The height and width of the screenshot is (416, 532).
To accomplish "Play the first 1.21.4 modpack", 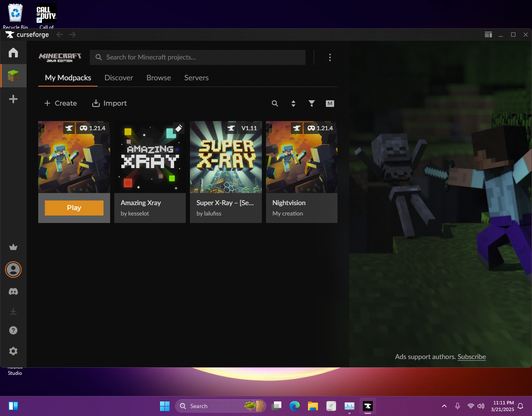I will coord(74,208).
